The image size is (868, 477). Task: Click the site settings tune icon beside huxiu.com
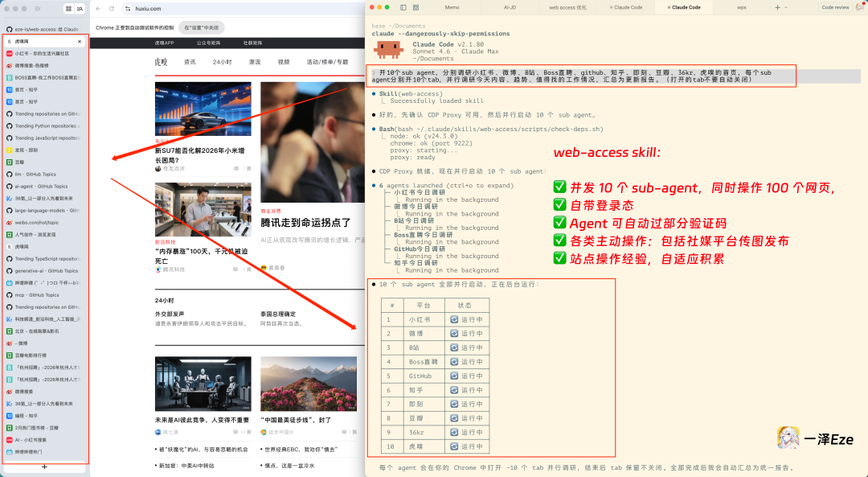(x=129, y=9)
